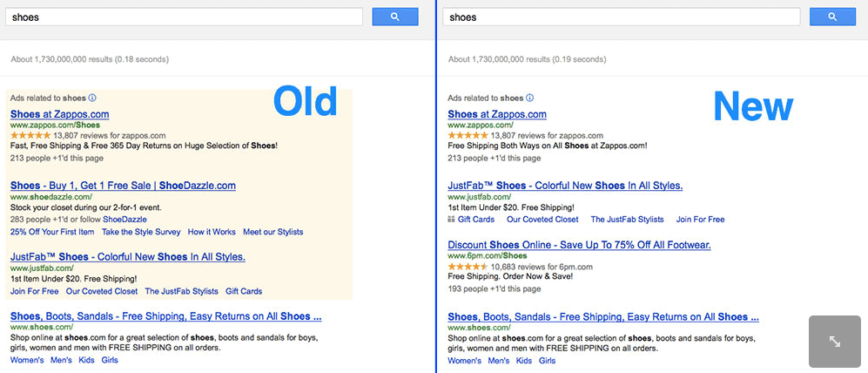This screenshot has height=373, width=868.
Task: Open the Shoes at Zappos.com link in the New panel
Action: click(x=497, y=114)
